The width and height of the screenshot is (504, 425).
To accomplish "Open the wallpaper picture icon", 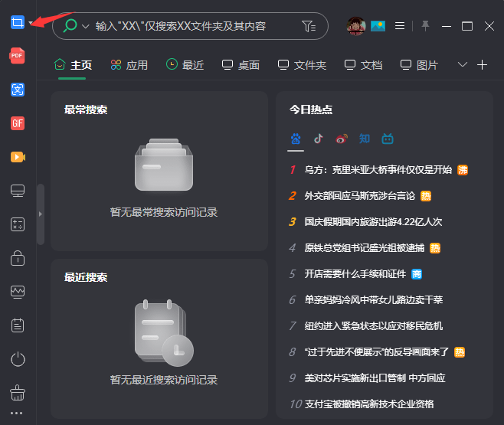I will pyautogui.click(x=378, y=26).
